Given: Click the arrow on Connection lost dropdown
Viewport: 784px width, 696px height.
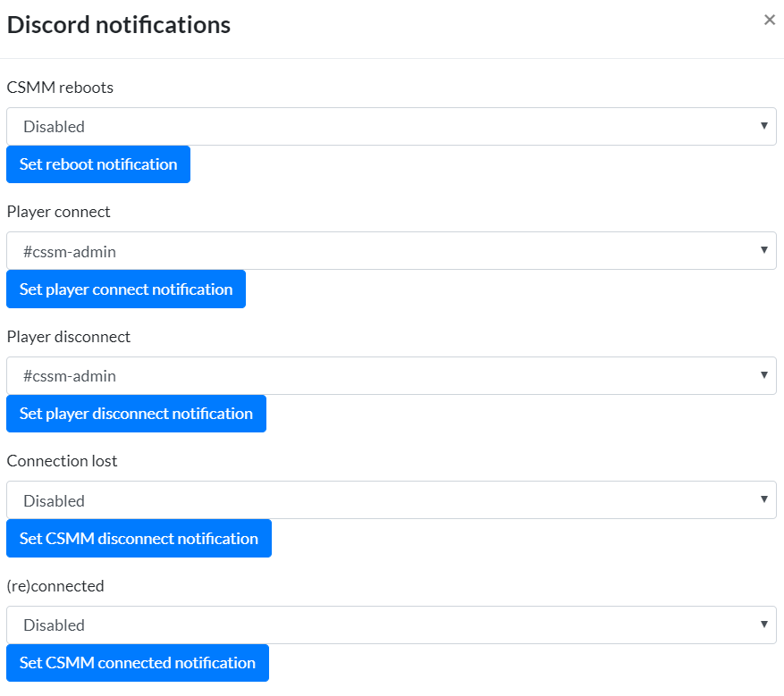Looking at the screenshot, I should [764, 499].
